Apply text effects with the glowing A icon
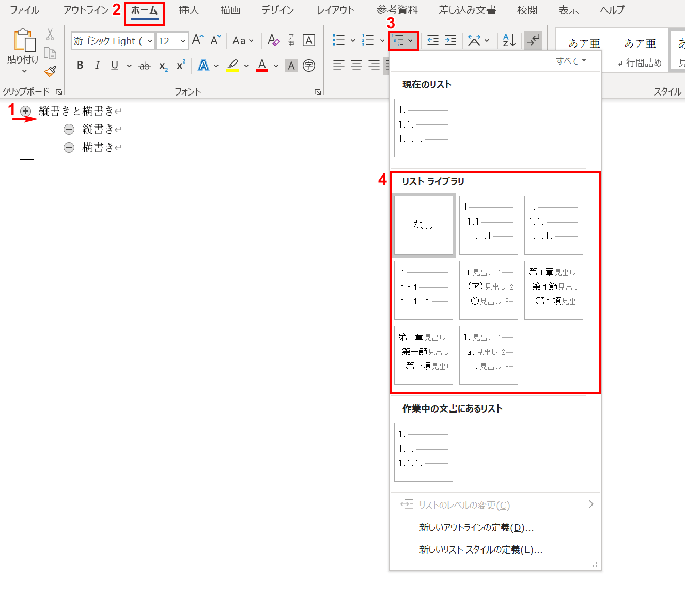Screen dimensions: 685x616 [204, 66]
